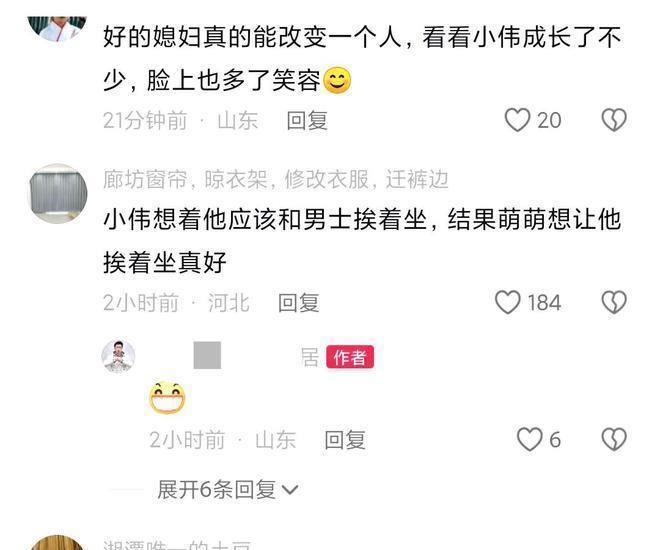Tap the smiling emoji after 笑容
This screenshot has height=550, width=660.
tap(337, 80)
